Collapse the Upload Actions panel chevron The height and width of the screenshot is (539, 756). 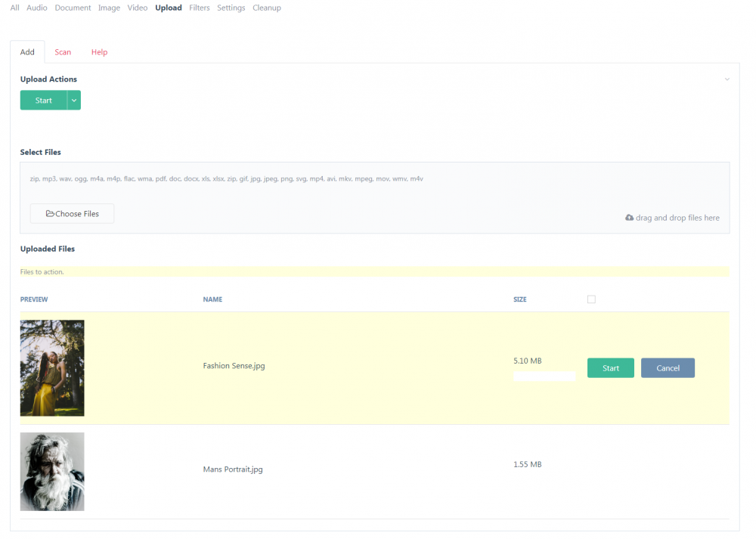tap(727, 79)
